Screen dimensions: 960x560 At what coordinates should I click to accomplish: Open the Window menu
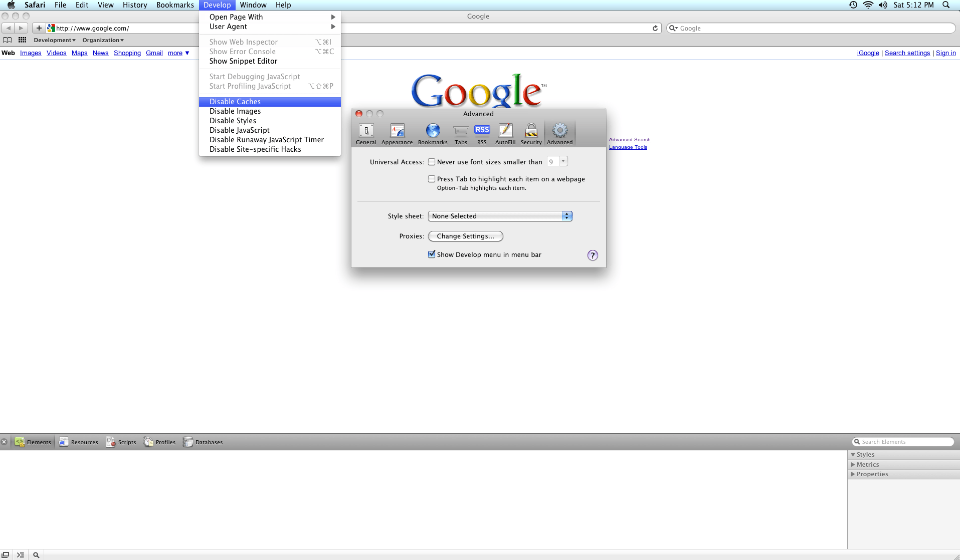[253, 5]
